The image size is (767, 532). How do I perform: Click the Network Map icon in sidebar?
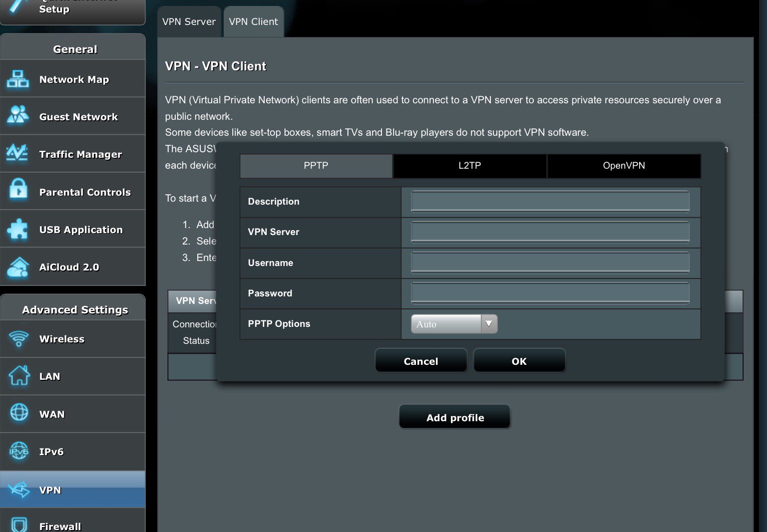coord(18,79)
